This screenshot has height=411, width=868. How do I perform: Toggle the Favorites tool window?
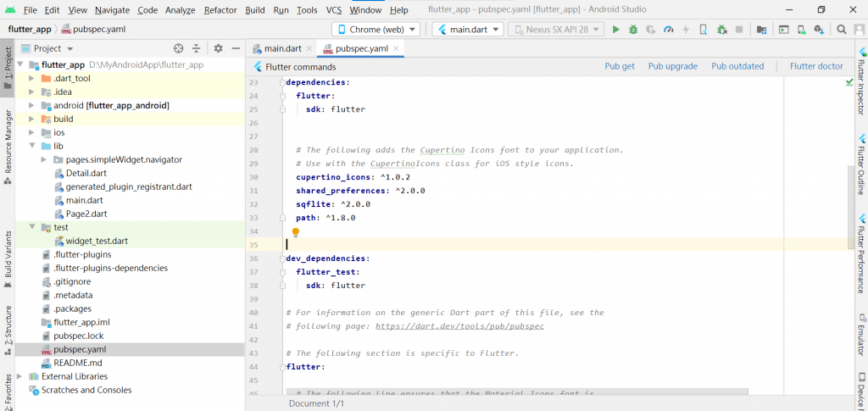7,392
